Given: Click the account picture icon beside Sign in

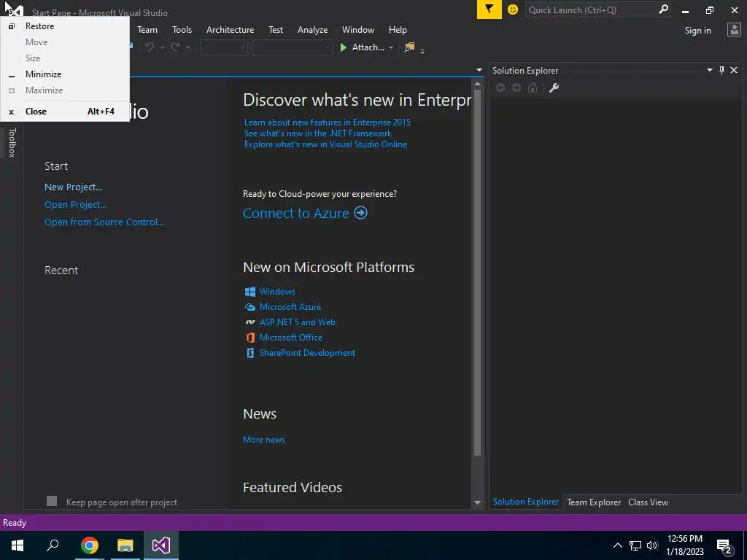Looking at the screenshot, I should click(734, 30).
